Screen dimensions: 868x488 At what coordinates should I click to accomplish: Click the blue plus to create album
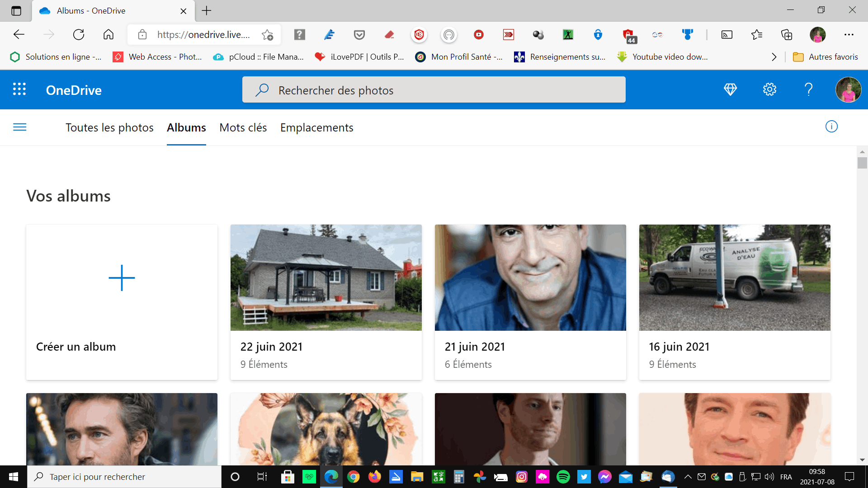point(122,278)
